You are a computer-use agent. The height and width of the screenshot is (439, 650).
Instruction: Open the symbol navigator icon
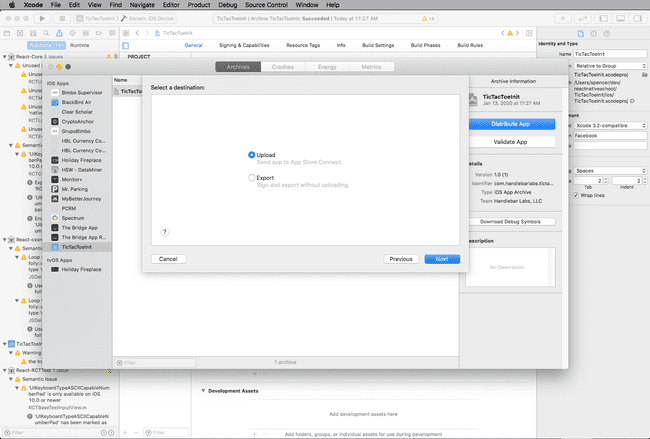[33, 33]
